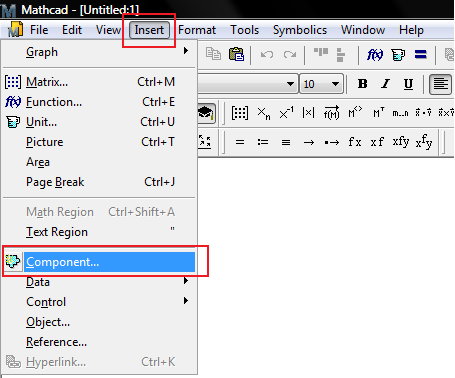Open Insert Unit measuring cup toolbar icon
455x378 pixels.
click(398, 54)
